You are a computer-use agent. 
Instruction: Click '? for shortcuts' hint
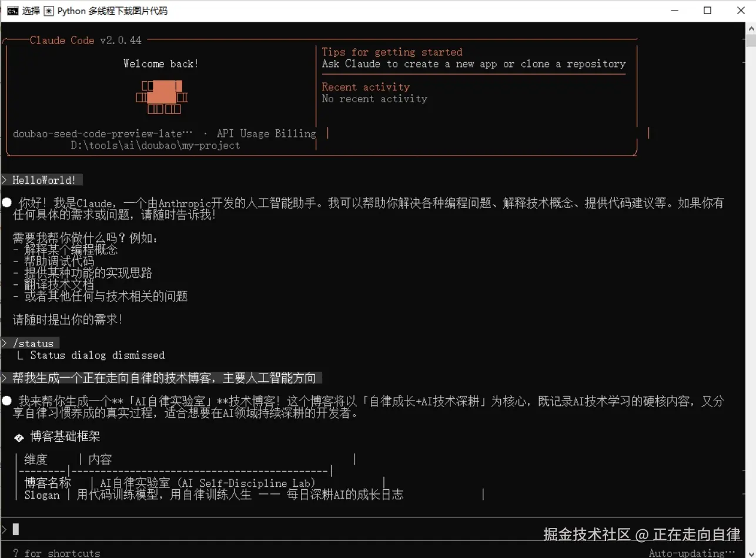point(56,553)
